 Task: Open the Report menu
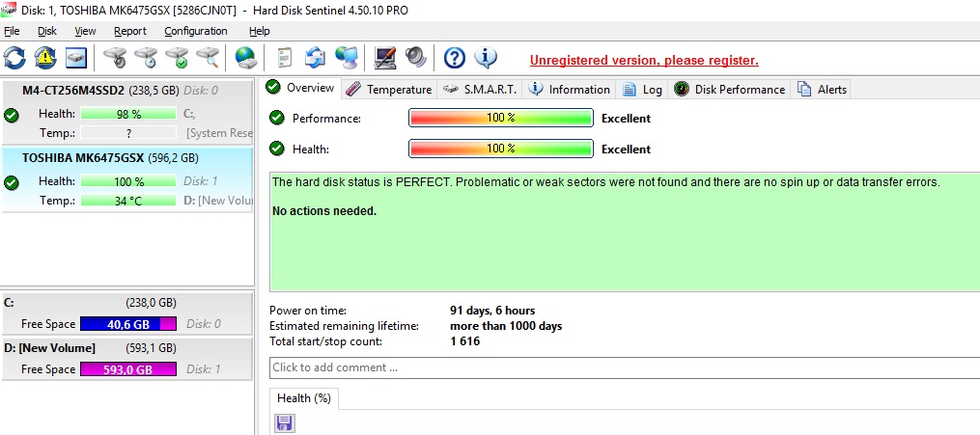click(130, 31)
